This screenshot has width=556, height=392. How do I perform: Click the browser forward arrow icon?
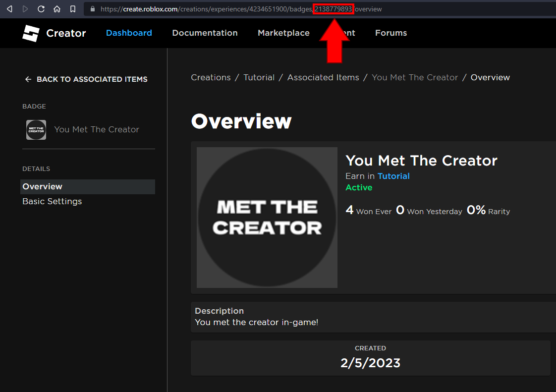tap(25, 9)
